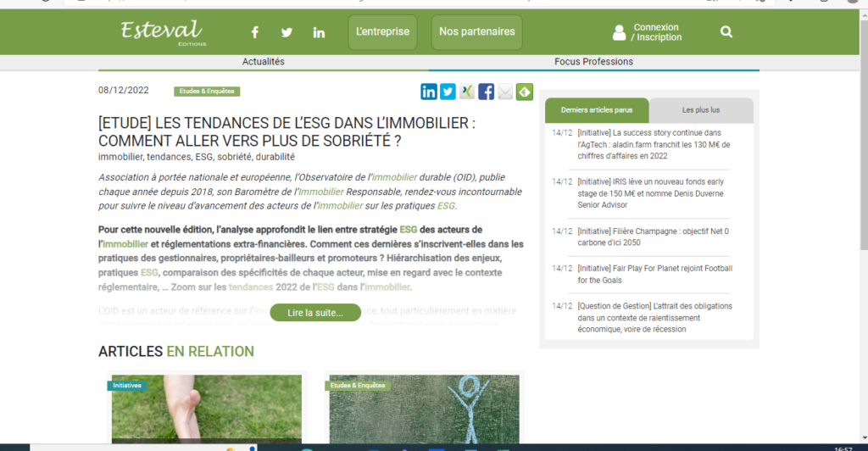Viewport: 868px width, 451px height.
Task: Click the ARTICLES EN RELATION heading
Action: point(176,352)
